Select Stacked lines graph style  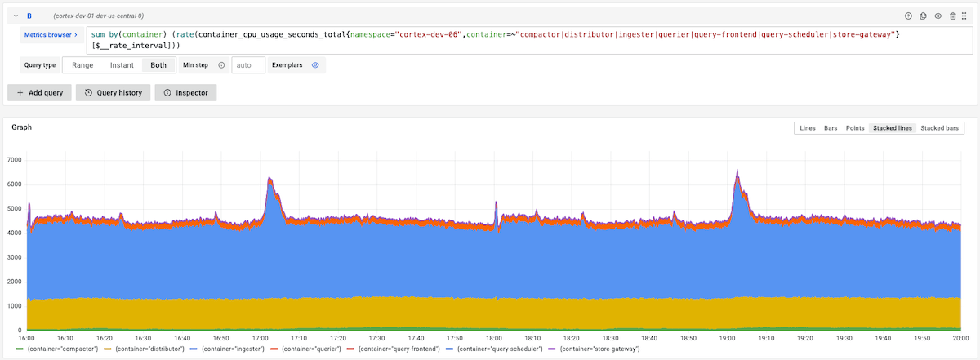coord(893,128)
